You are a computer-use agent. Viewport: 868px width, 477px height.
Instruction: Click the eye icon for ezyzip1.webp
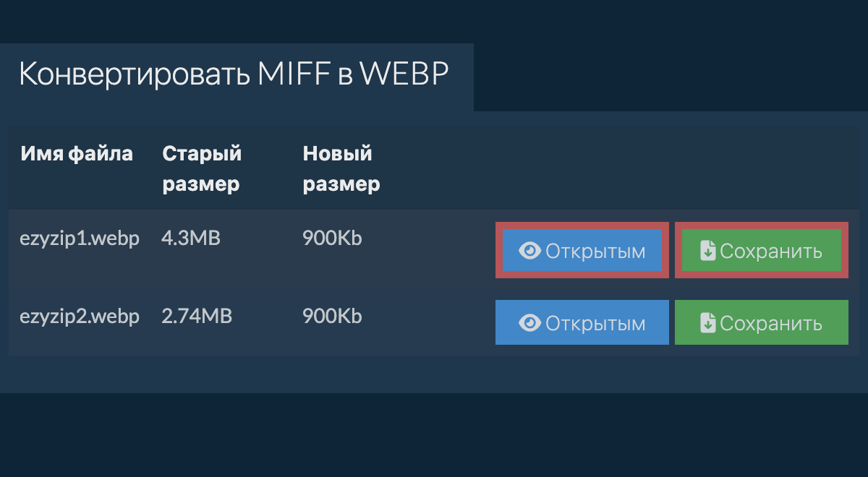530,251
